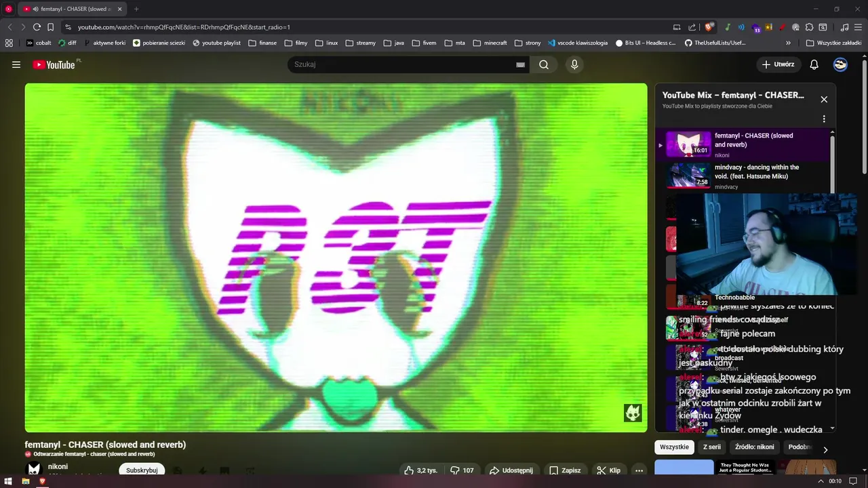Open the youtube playlist bookmark
Viewport: 868px width, 488px height.
[x=216, y=43]
